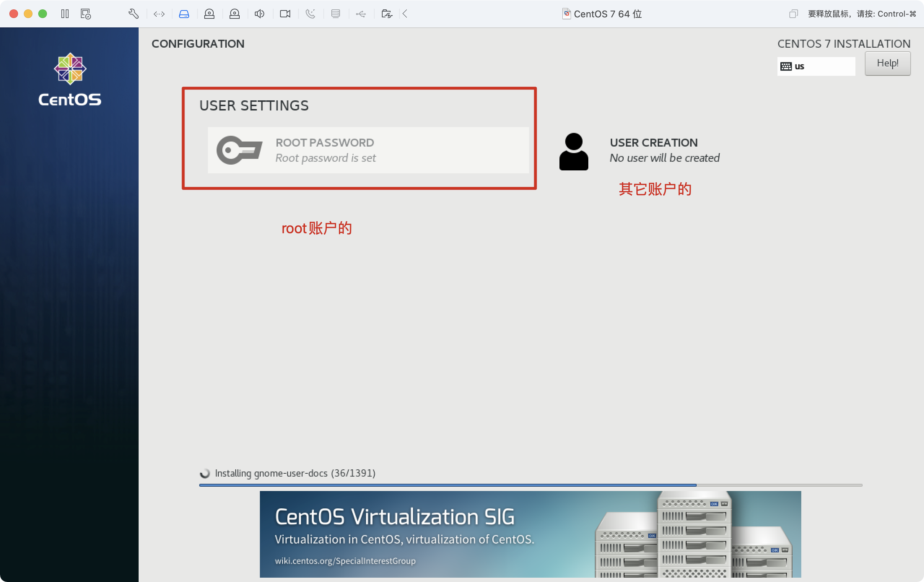Collapse the toolbar device chevron
This screenshot has width=924, height=582.
pyautogui.click(x=405, y=14)
